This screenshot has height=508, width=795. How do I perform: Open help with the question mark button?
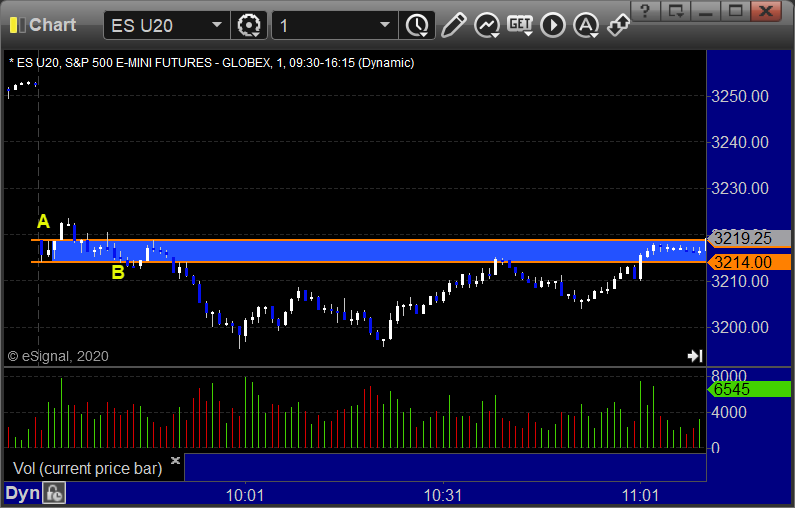pyautogui.click(x=645, y=11)
